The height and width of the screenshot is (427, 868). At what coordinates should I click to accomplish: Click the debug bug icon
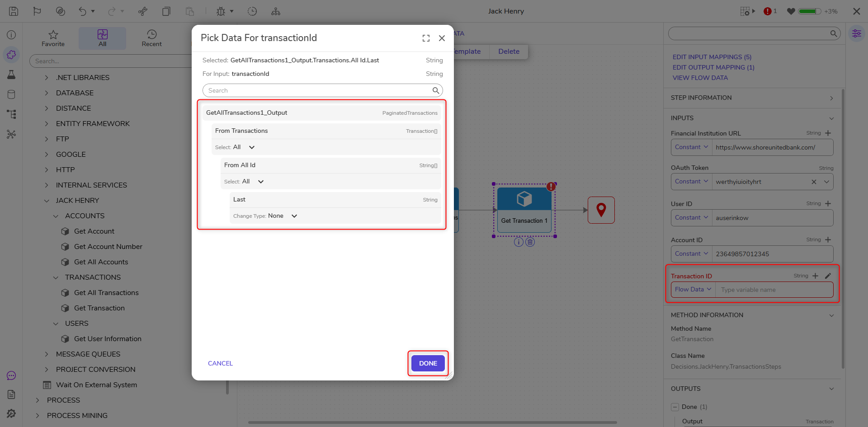pos(221,11)
